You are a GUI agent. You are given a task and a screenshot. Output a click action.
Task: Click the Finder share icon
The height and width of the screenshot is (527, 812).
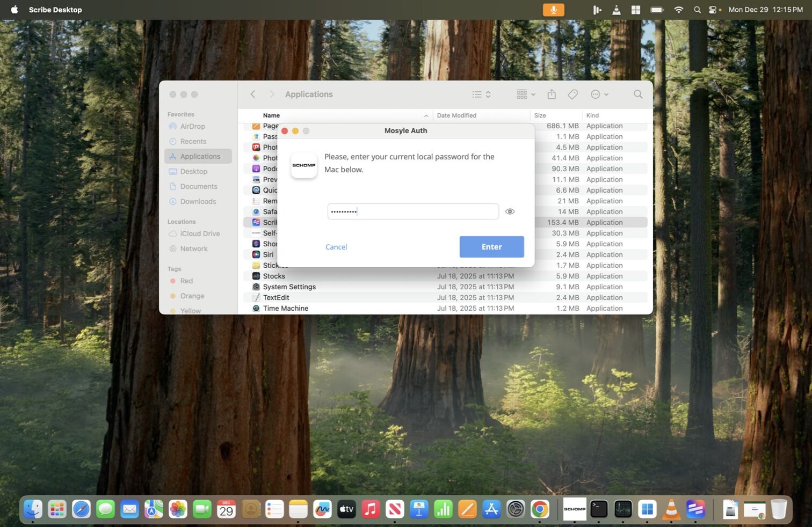tap(552, 94)
